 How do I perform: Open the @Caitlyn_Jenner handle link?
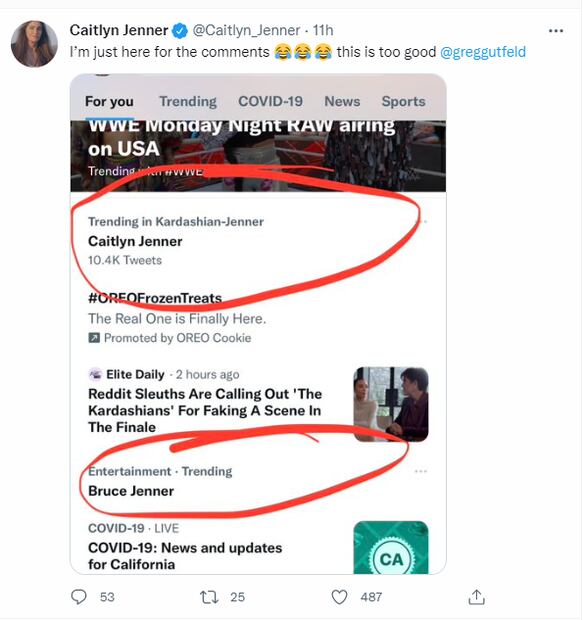246,30
